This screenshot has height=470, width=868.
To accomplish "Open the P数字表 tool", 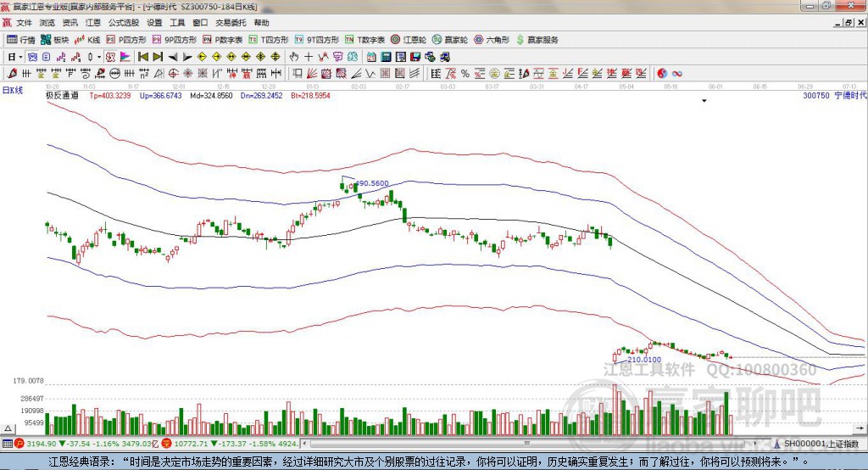I will [223, 40].
